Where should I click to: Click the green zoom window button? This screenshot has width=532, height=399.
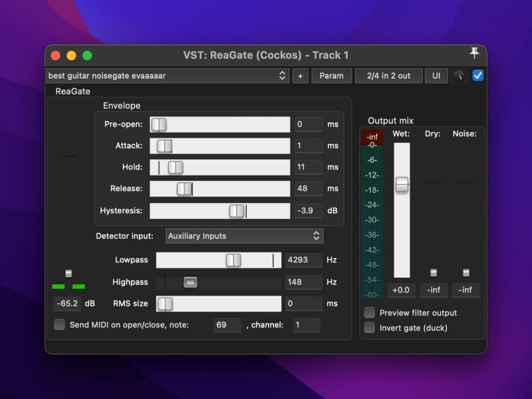point(87,55)
